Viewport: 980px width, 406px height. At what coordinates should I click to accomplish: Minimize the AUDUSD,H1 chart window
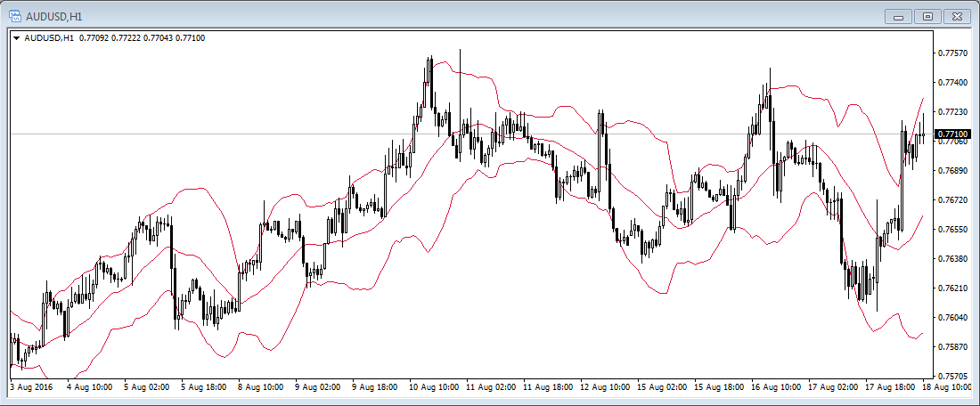[896, 16]
